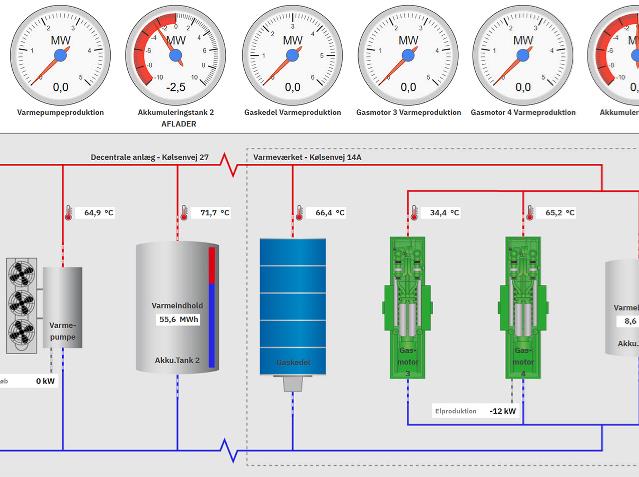The width and height of the screenshot is (639, 477).
Task: Click the Decentrale anlæg - Kølsenvej 27 label
Action: click(149, 157)
